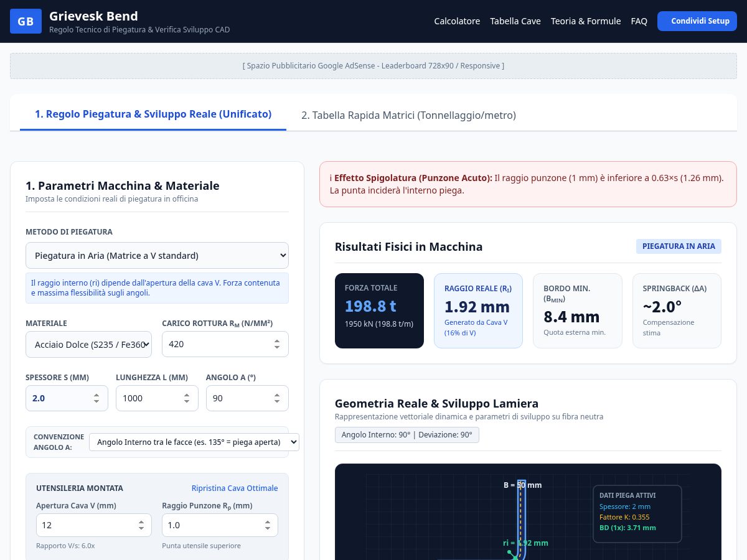Click the Angolo A stepper arrows
747x560 pixels.
277,398
